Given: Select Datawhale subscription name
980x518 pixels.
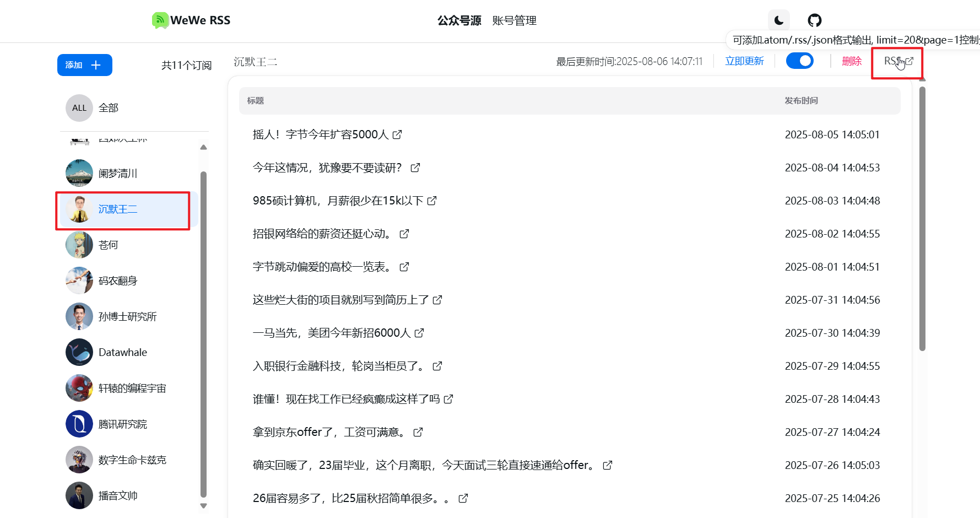Looking at the screenshot, I should pos(123,352).
